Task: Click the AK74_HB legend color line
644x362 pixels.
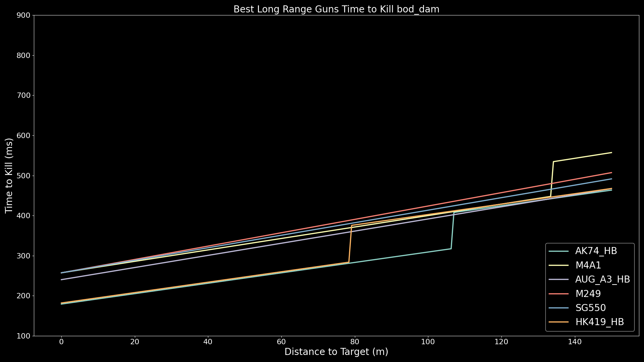Action: 558,251
